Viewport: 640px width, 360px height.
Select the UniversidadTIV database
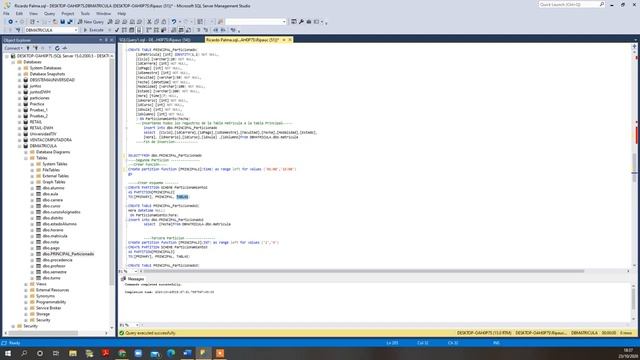[x=43, y=134]
